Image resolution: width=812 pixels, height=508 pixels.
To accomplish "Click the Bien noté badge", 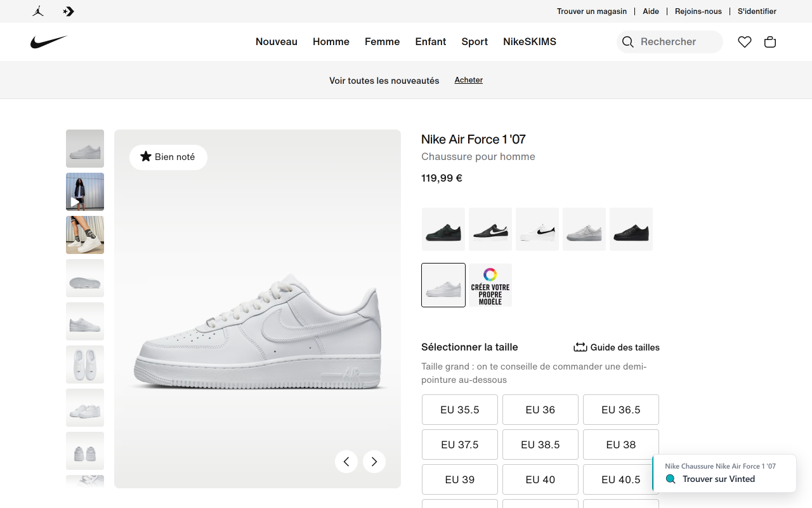I will pyautogui.click(x=168, y=157).
